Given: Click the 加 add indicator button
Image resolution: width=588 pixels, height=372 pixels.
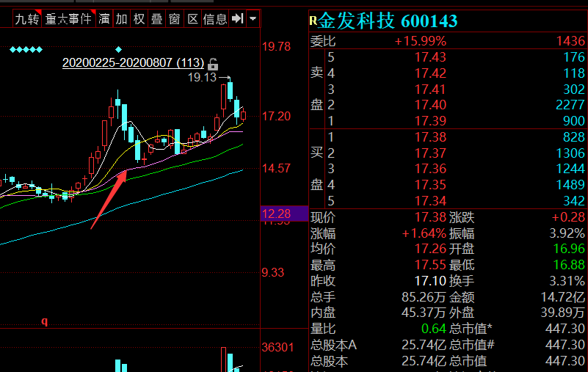Looking at the screenshot, I should 122,18.
